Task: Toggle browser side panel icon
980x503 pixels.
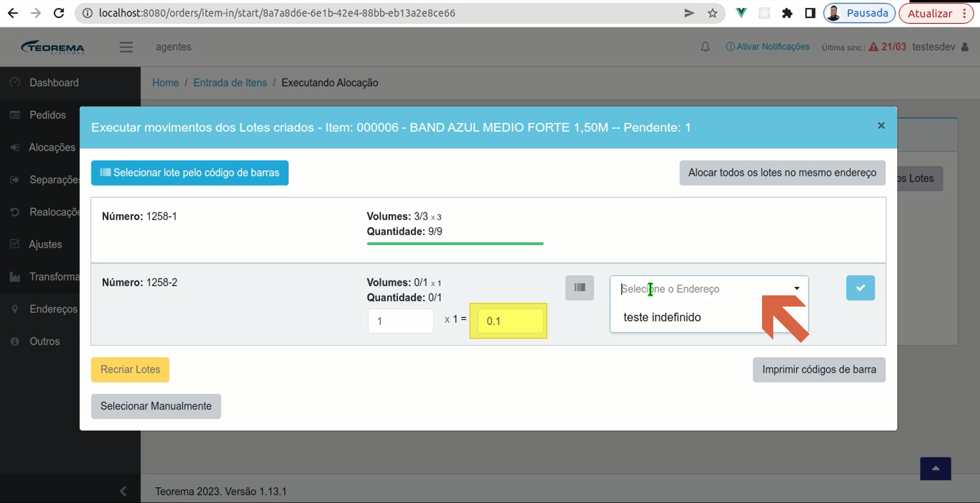Action: [810, 13]
